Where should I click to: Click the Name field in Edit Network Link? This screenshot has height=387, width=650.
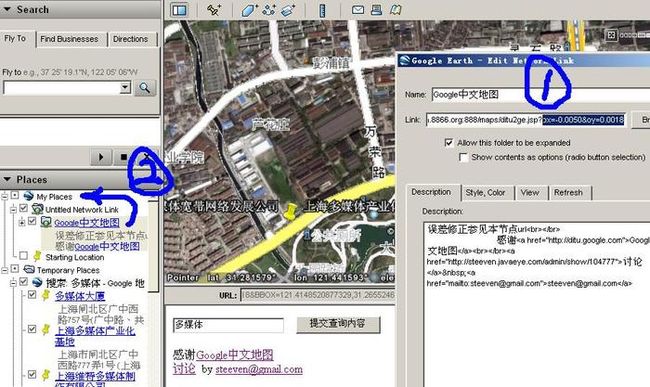[541, 94]
